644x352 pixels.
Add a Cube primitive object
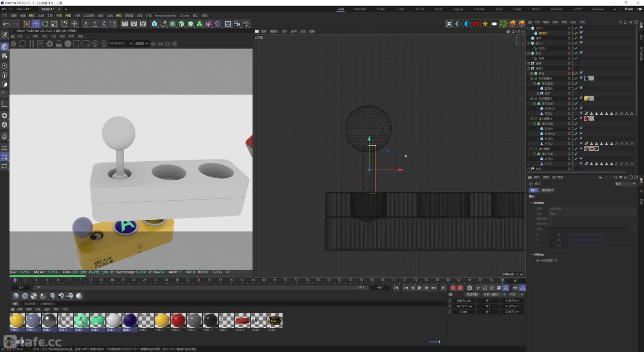tap(154, 24)
